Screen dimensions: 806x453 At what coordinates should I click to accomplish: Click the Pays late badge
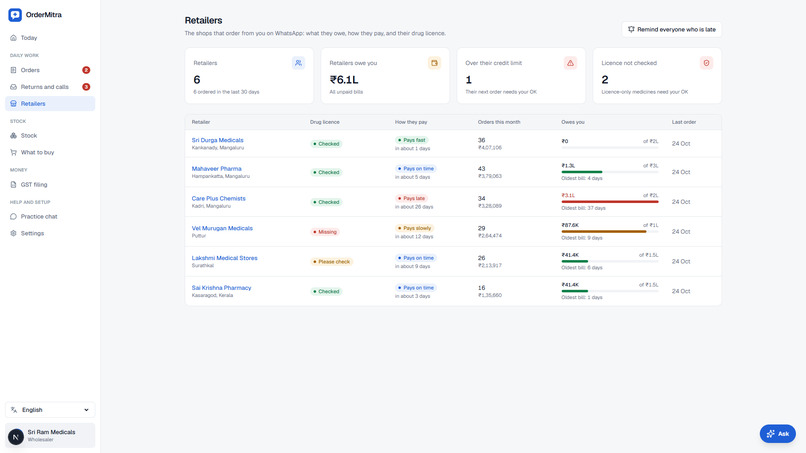point(412,198)
